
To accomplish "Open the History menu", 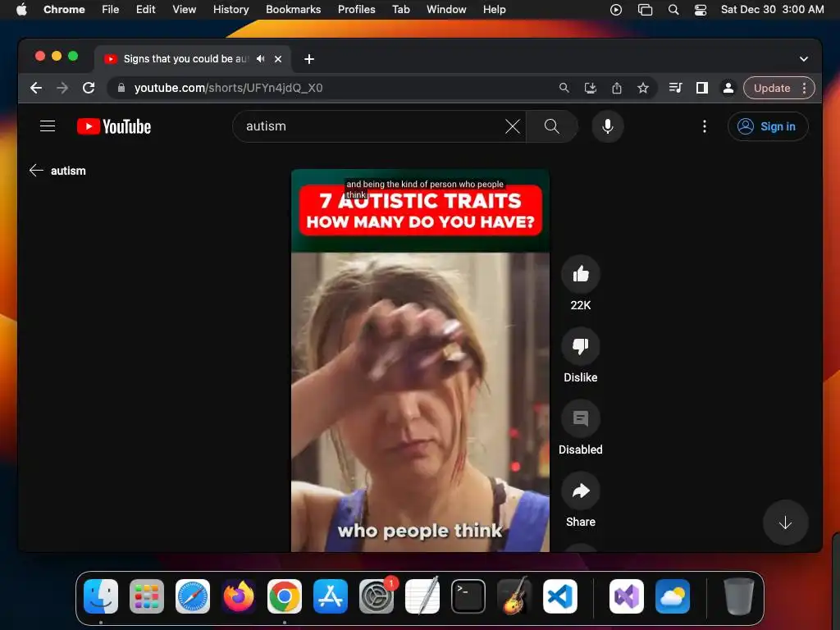I will (231, 10).
